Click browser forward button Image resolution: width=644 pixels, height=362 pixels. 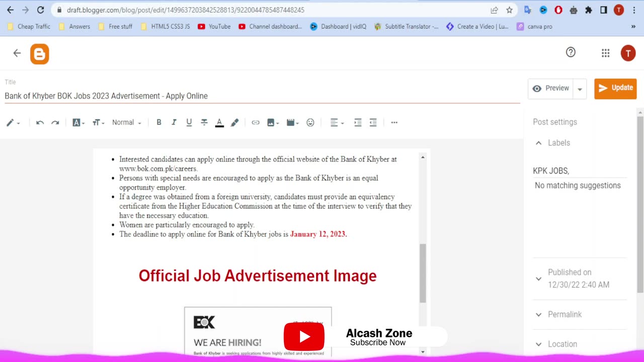coord(25,10)
